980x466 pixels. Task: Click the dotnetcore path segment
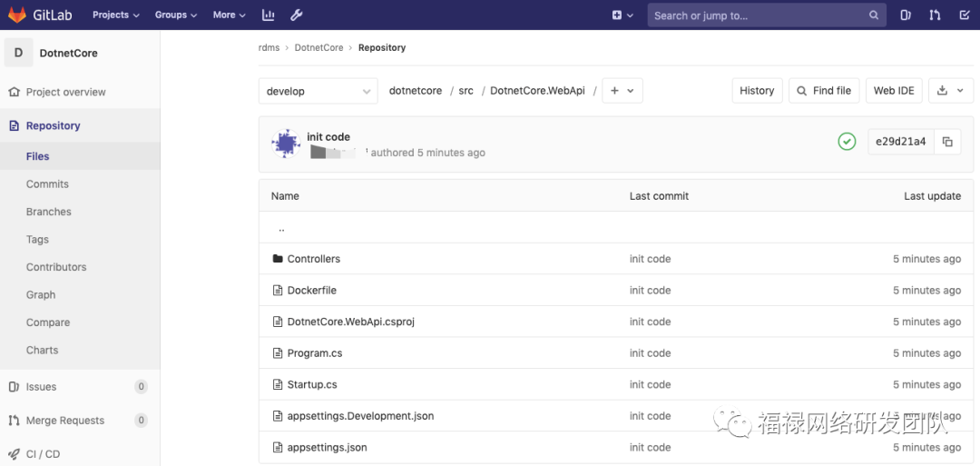[416, 91]
